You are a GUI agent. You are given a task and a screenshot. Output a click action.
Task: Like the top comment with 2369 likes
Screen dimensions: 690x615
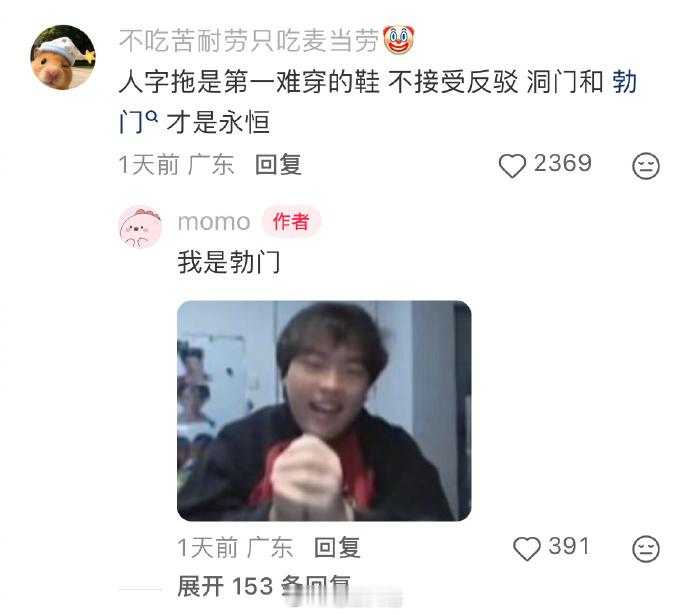(512, 166)
